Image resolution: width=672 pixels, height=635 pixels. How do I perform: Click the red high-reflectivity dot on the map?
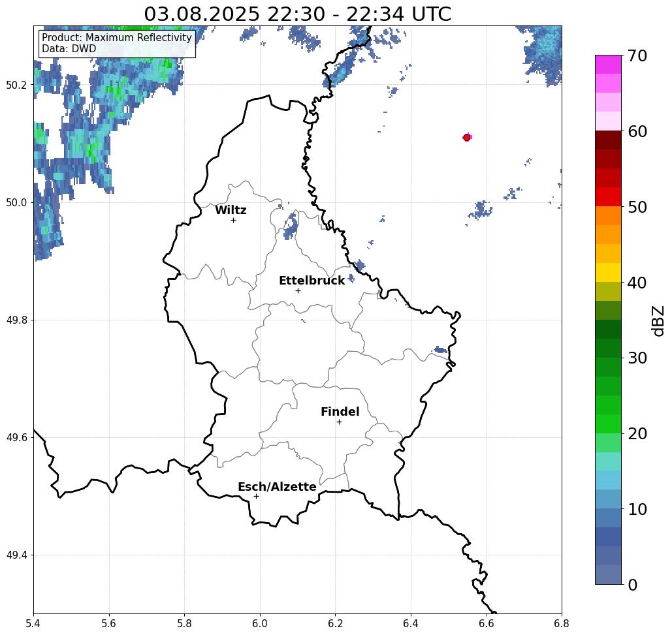(x=467, y=138)
